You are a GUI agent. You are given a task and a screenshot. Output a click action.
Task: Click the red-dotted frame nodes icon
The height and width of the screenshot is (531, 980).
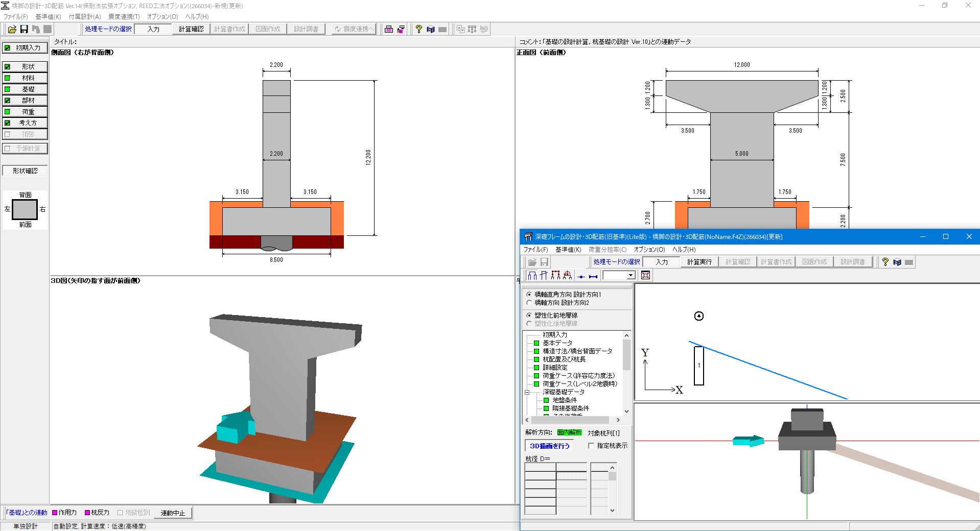[555, 276]
